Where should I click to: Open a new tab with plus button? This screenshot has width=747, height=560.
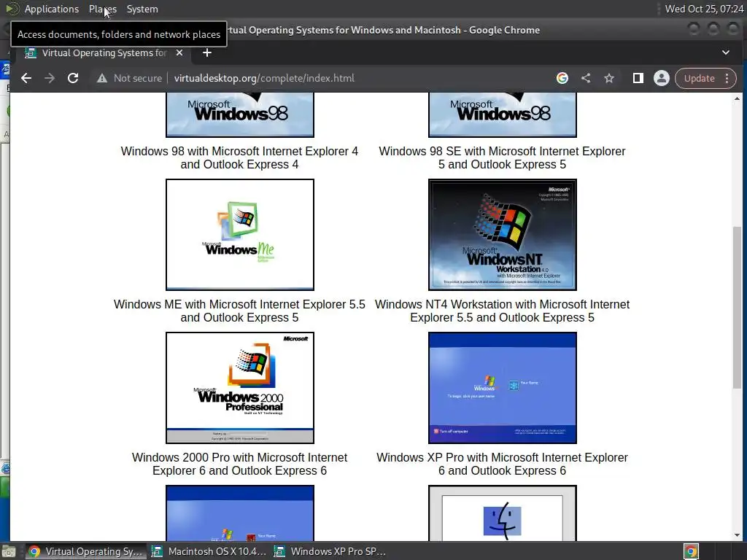[x=206, y=52]
